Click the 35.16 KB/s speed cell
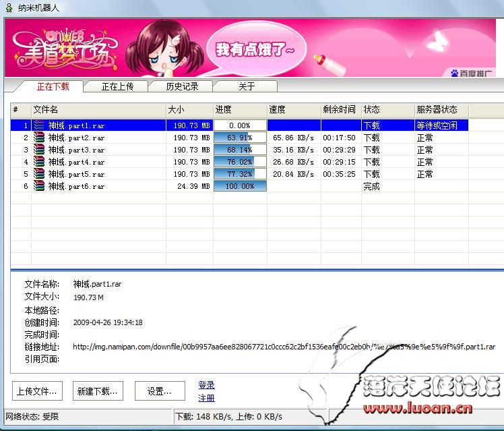The image size is (504, 431). [293, 150]
